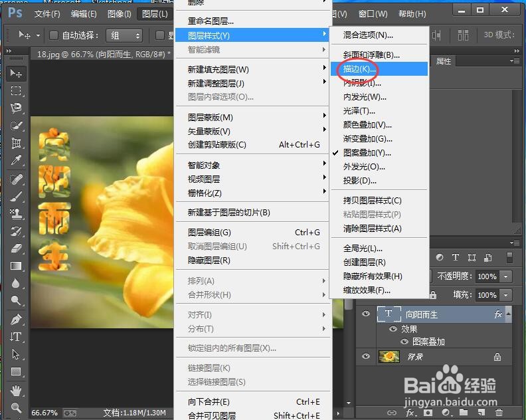Open the 组 auto-select dropdown

[124, 35]
